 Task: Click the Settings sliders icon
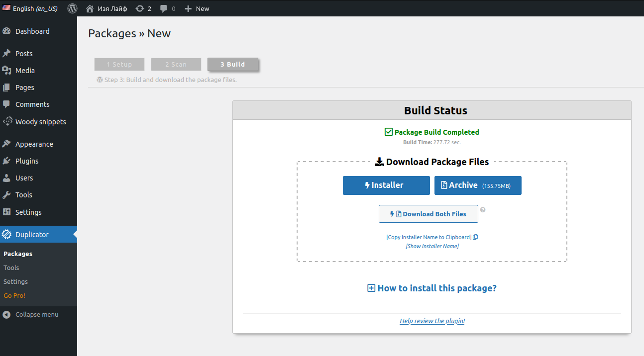pyautogui.click(x=6, y=212)
